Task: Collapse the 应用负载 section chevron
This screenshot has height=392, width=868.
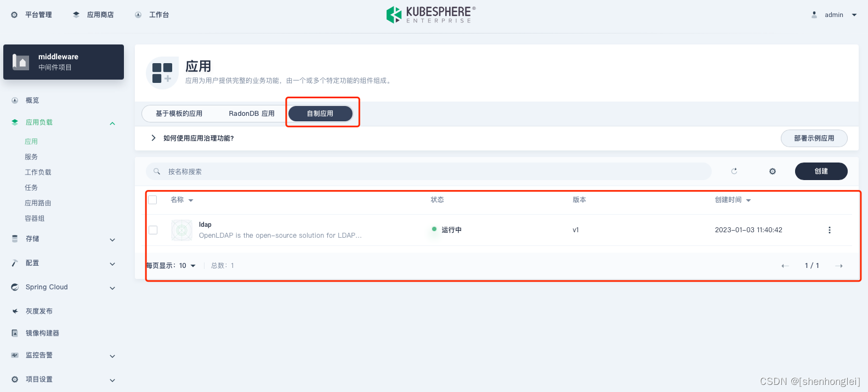Action: pyautogui.click(x=112, y=124)
